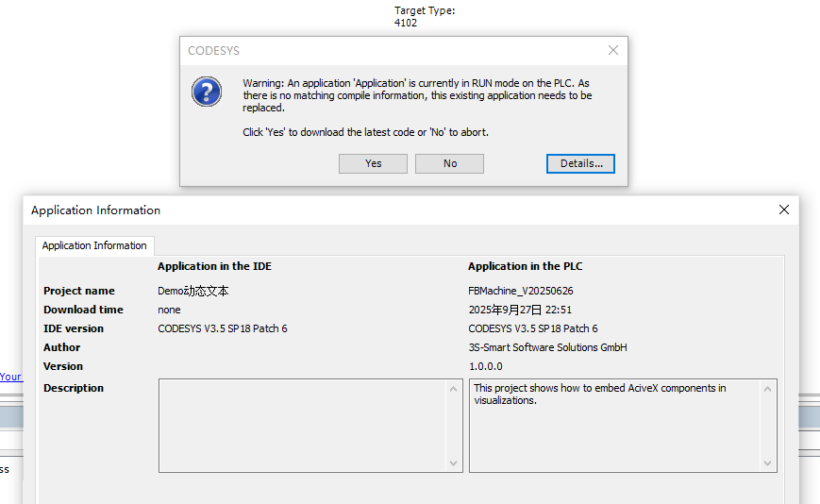
Task: Click the target type value '4102'
Action: pos(406,23)
